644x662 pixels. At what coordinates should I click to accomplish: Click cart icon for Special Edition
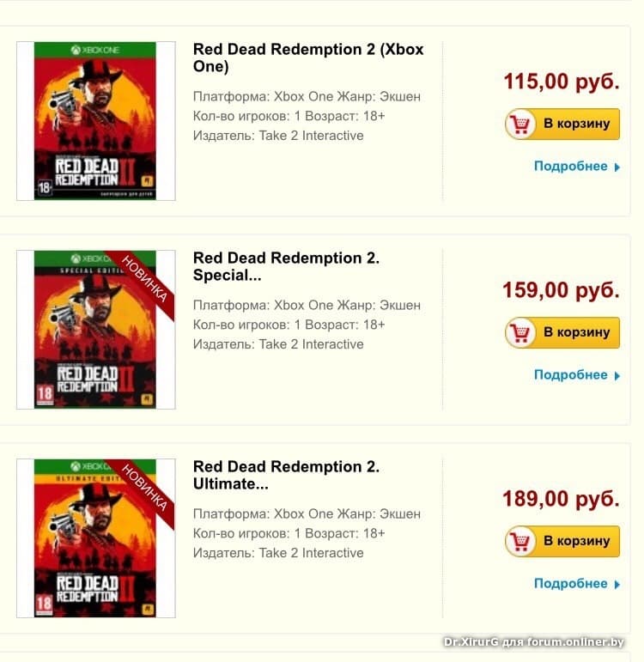[x=519, y=333]
